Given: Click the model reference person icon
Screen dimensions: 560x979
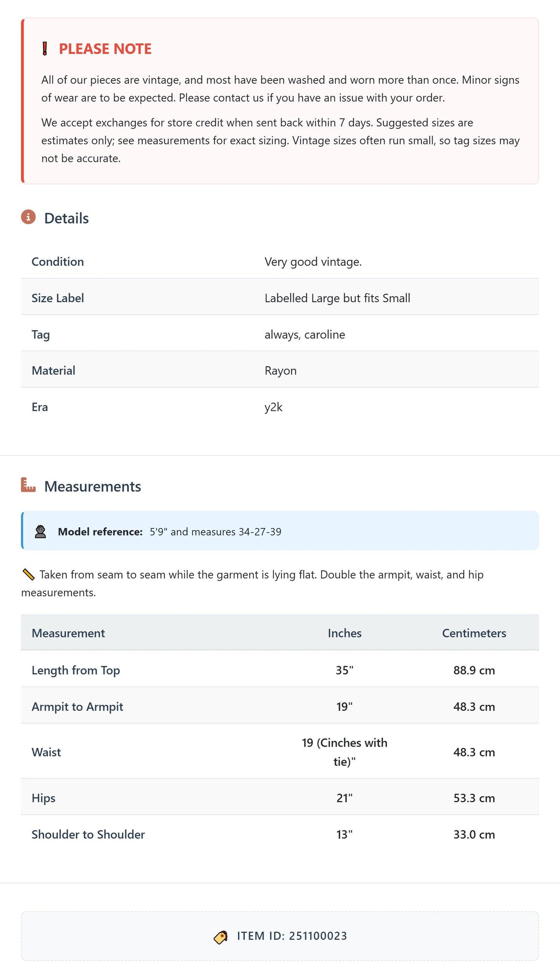Looking at the screenshot, I should (40, 532).
